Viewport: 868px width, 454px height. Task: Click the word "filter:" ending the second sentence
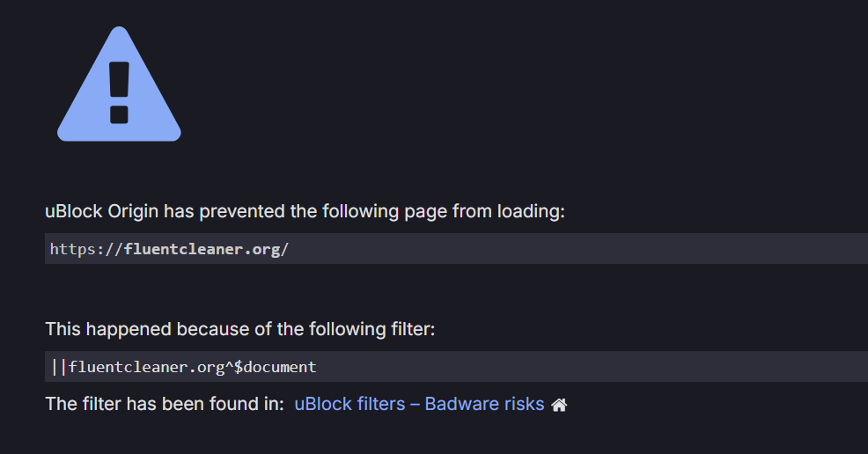click(x=413, y=329)
